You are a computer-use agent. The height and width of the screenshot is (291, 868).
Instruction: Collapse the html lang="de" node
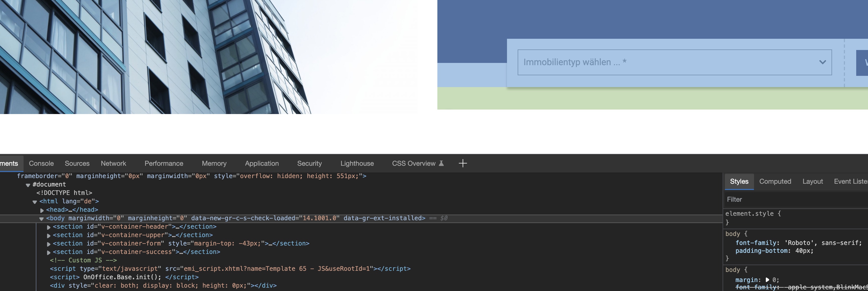[35, 202]
